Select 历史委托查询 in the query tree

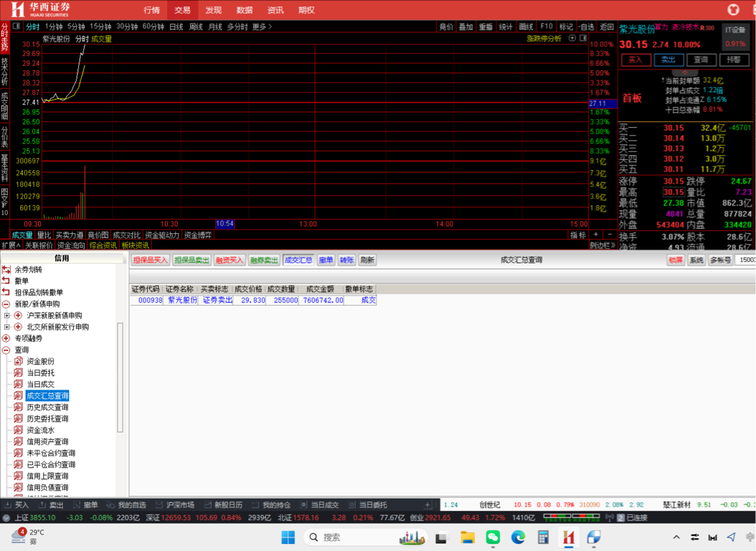pyautogui.click(x=47, y=418)
